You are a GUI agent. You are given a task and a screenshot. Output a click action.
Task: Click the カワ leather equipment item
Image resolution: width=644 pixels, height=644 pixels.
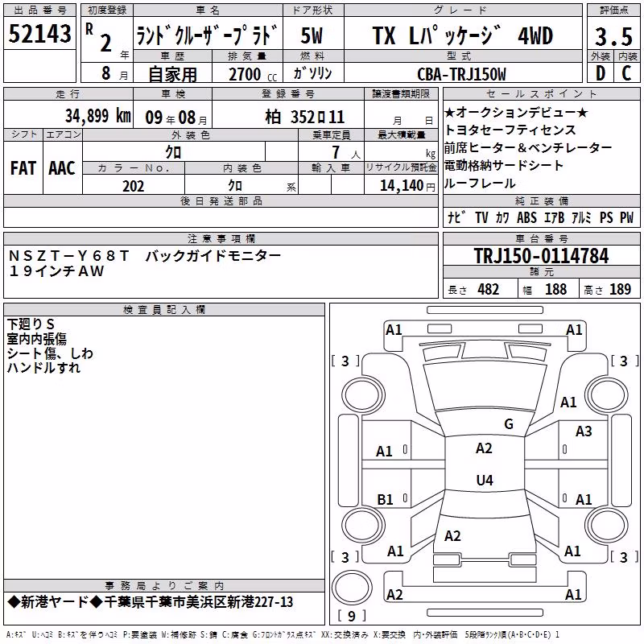tap(502, 217)
